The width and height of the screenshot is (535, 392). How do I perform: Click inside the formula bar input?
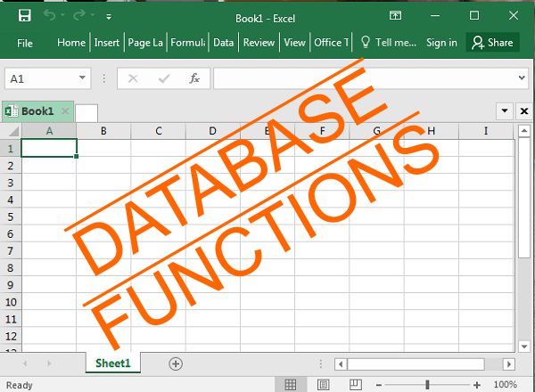365,78
